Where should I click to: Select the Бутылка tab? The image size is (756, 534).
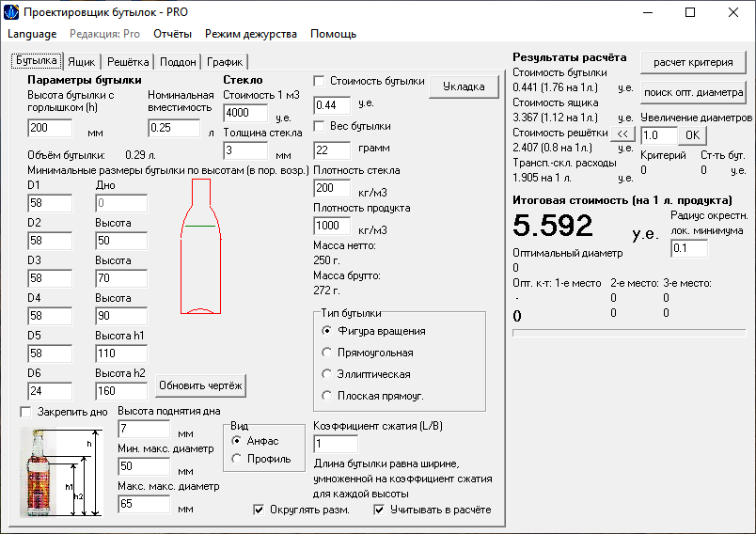[x=36, y=60]
